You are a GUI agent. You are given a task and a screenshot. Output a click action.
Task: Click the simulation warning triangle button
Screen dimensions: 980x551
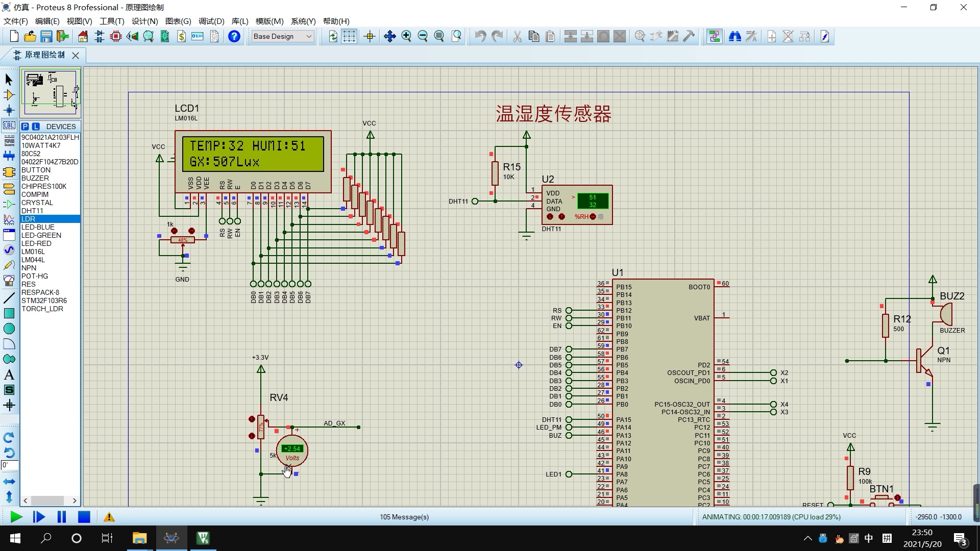pyautogui.click(x=108, y=517)
